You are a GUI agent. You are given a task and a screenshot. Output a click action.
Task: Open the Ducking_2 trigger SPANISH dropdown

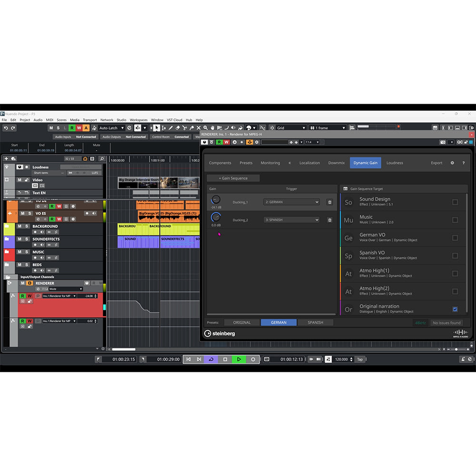tap(291, 220)
